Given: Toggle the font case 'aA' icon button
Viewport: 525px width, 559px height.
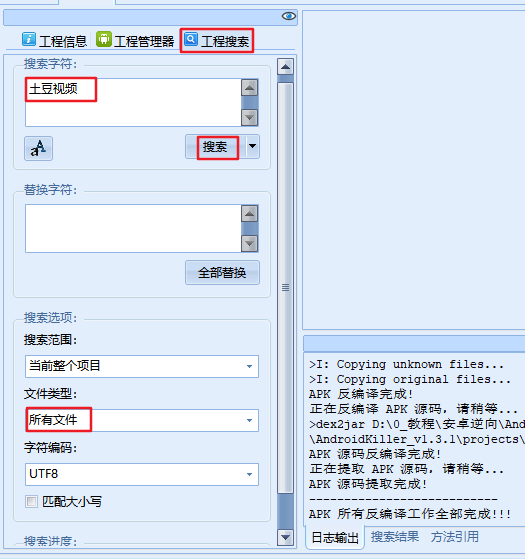Looking at the screenshot, I should (x=38, y=148).
